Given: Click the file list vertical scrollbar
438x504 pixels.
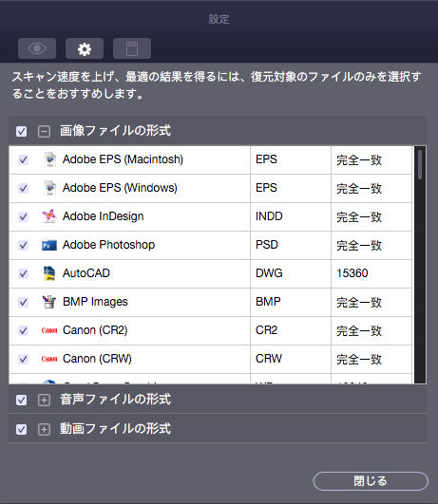Looking at the screenshot, I should (x=420, y=264).
